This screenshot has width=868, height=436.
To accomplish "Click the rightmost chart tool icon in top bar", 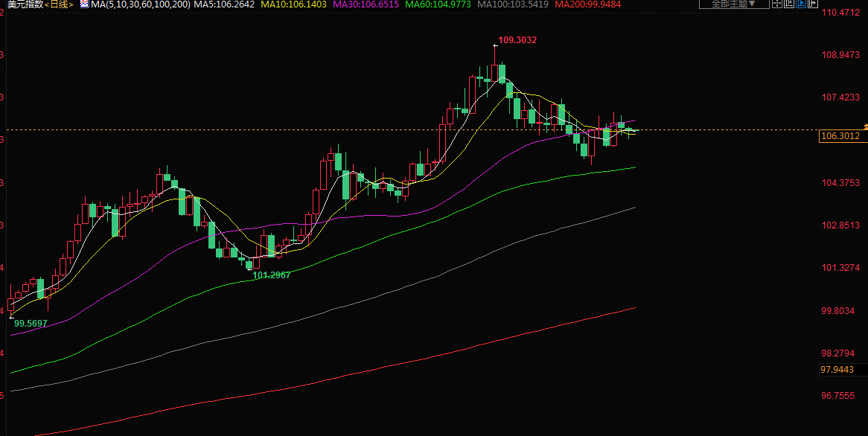I will [x=814, y=4].
